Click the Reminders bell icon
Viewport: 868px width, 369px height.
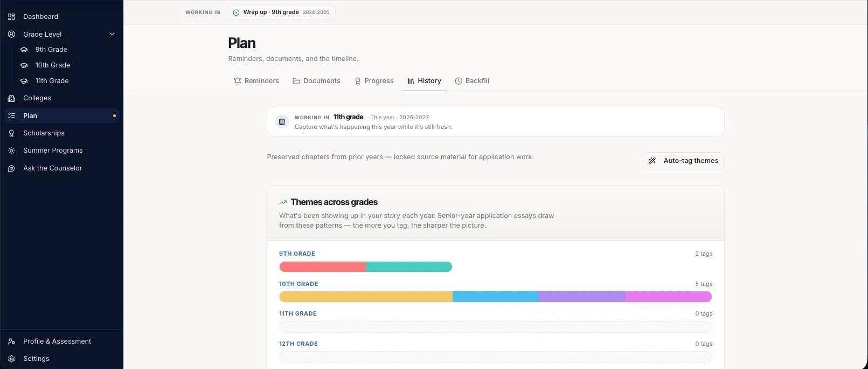point(238,81)
